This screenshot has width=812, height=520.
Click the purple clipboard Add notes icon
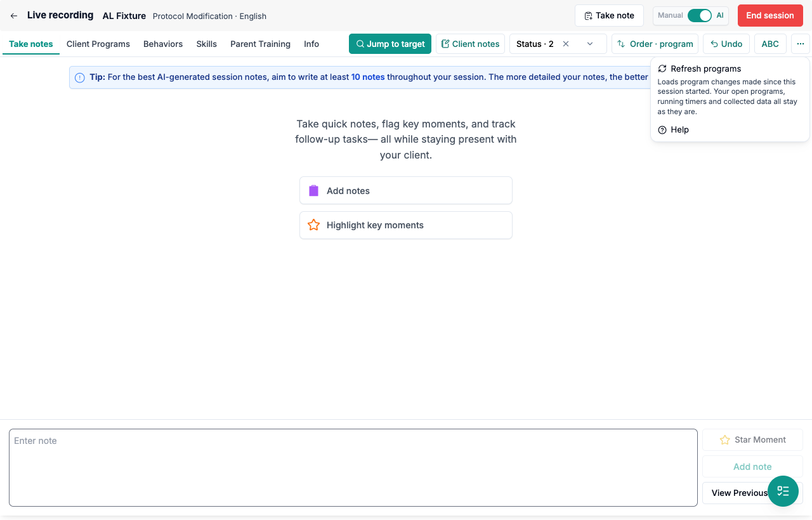(313, 191)
